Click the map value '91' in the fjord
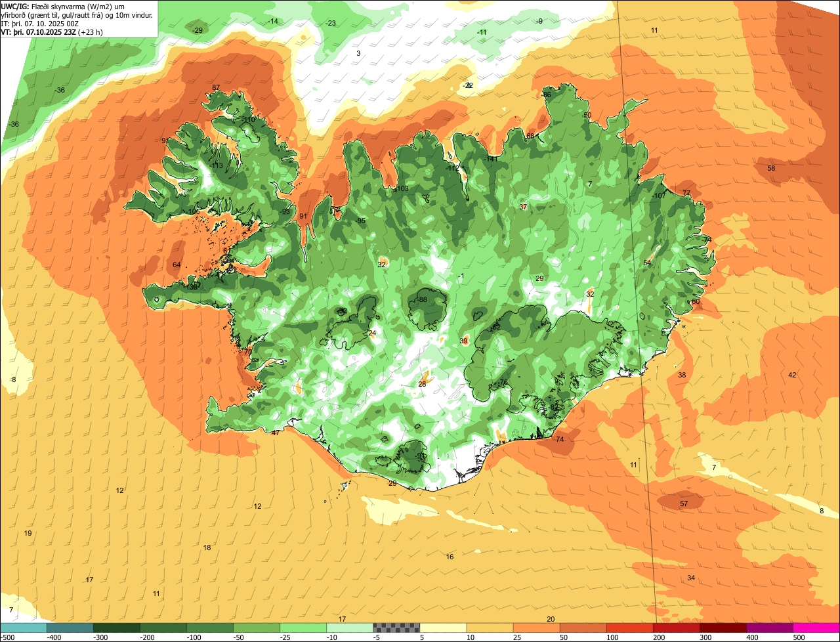Screen dimensions: 840x642 (303, 216)
